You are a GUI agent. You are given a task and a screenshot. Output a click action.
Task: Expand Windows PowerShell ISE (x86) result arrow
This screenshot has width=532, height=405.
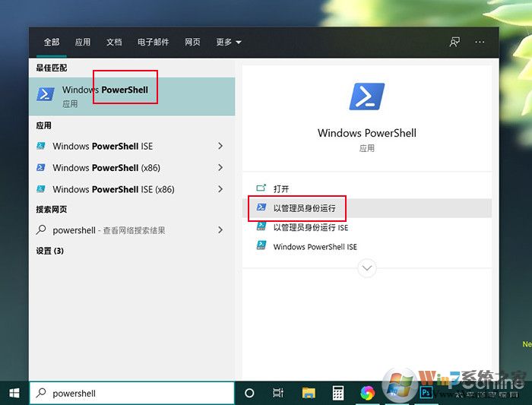coord(220,189)
